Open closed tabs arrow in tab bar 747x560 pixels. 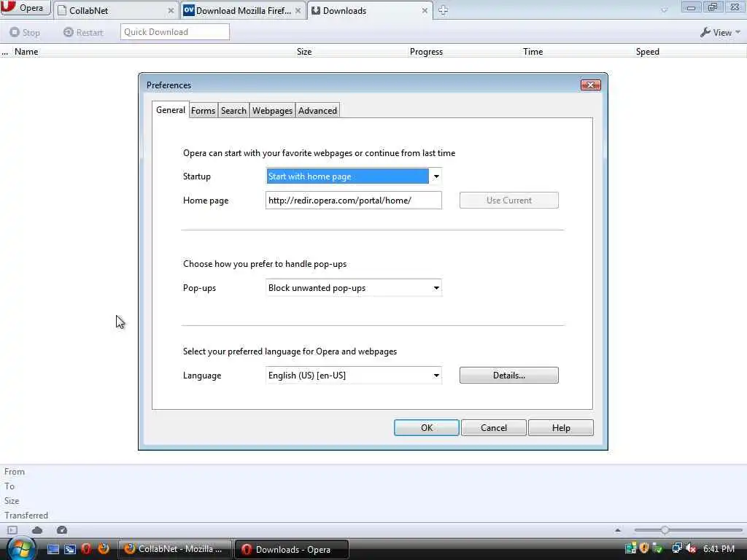click(664, 10)
